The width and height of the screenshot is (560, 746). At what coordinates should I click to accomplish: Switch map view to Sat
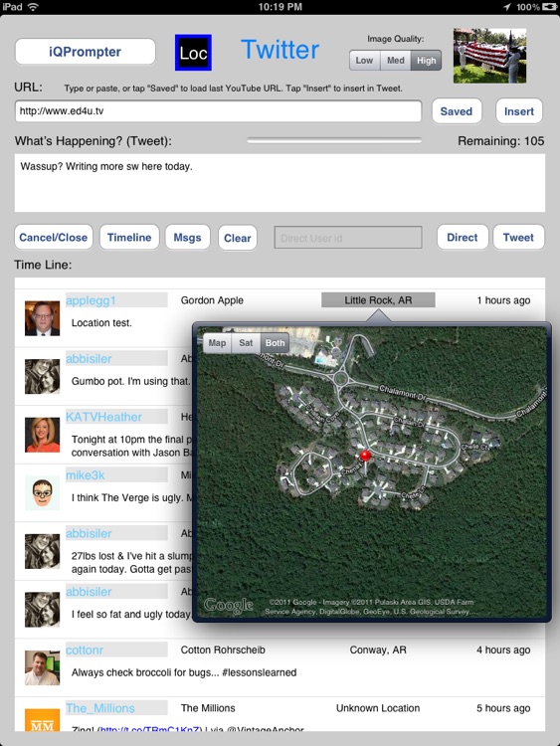tap(246, 343)
